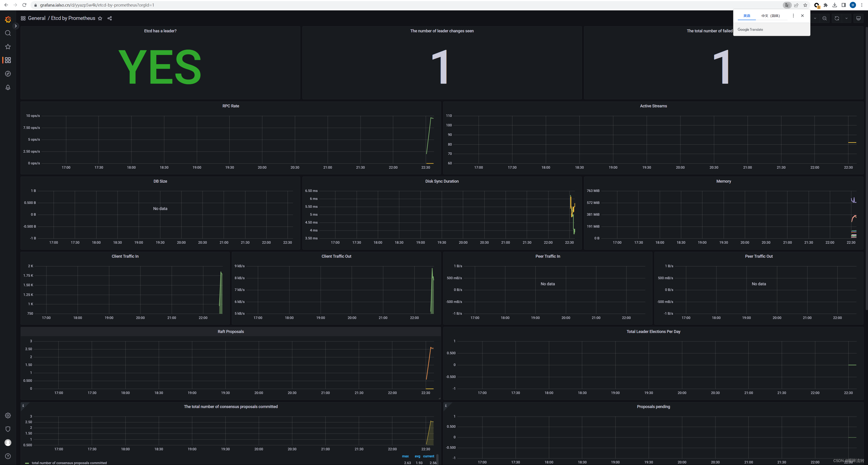Click the Memory panel title
The image size is (868, 465).
point(723,181)
